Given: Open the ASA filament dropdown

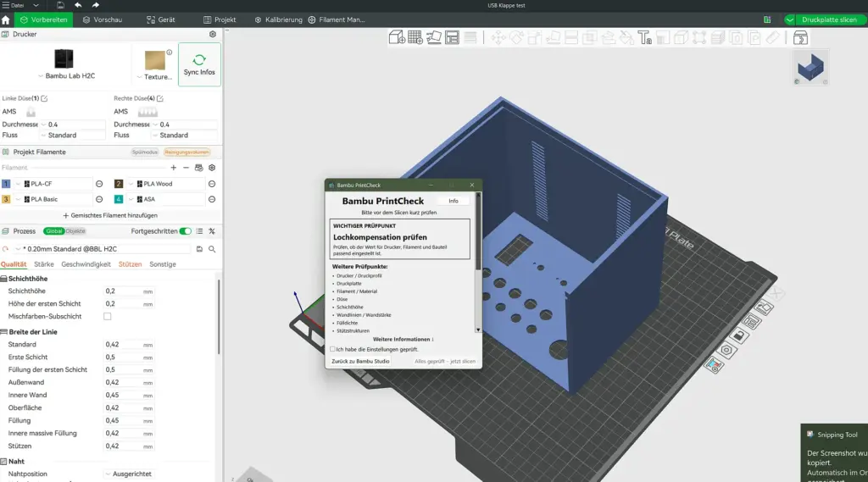Looking at the screenshot, I should tap(165, 199).
